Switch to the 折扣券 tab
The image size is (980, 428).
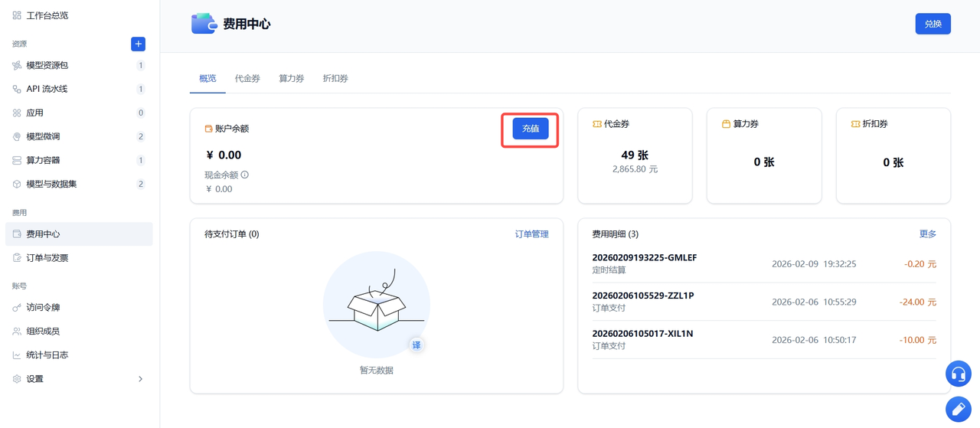tap(335, 78)
